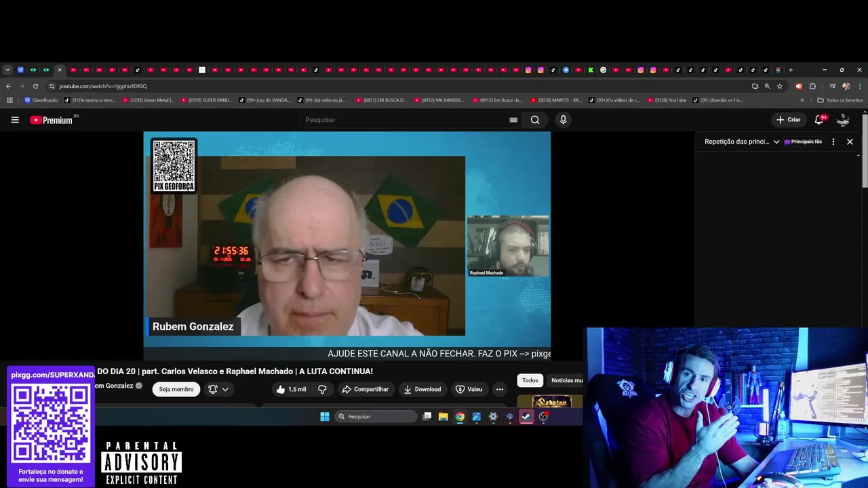Open Google Chrome from taskbar
The width and height of the screenshot is (868, 488).
click(460, 417)
